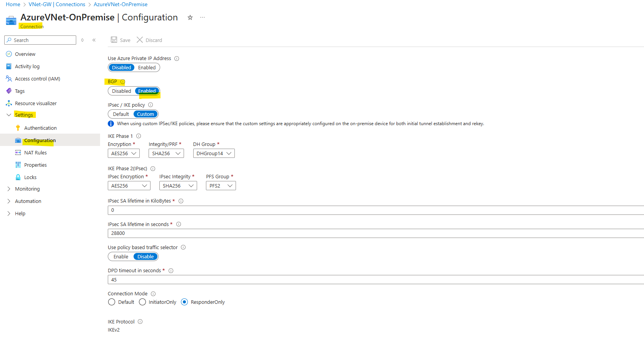Click the Save disk icon
This screenshot has width=644, height=340.
(114, 40)
